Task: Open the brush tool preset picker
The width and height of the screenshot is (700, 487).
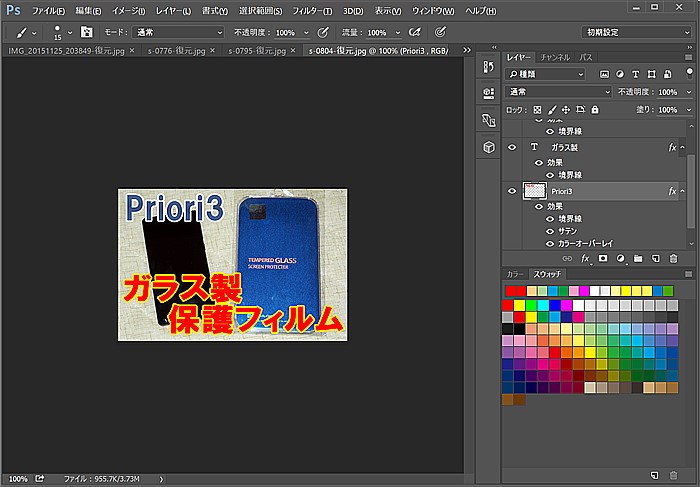Action: 26,33
